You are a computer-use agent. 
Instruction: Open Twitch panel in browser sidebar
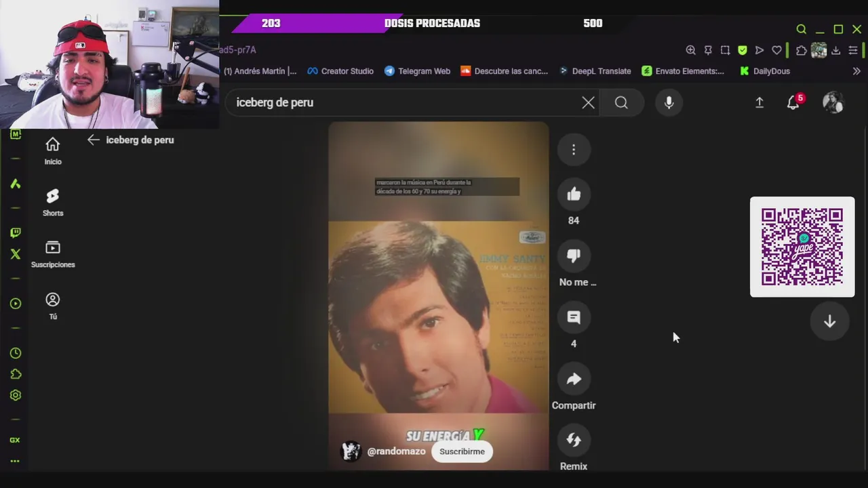[16, 232]
